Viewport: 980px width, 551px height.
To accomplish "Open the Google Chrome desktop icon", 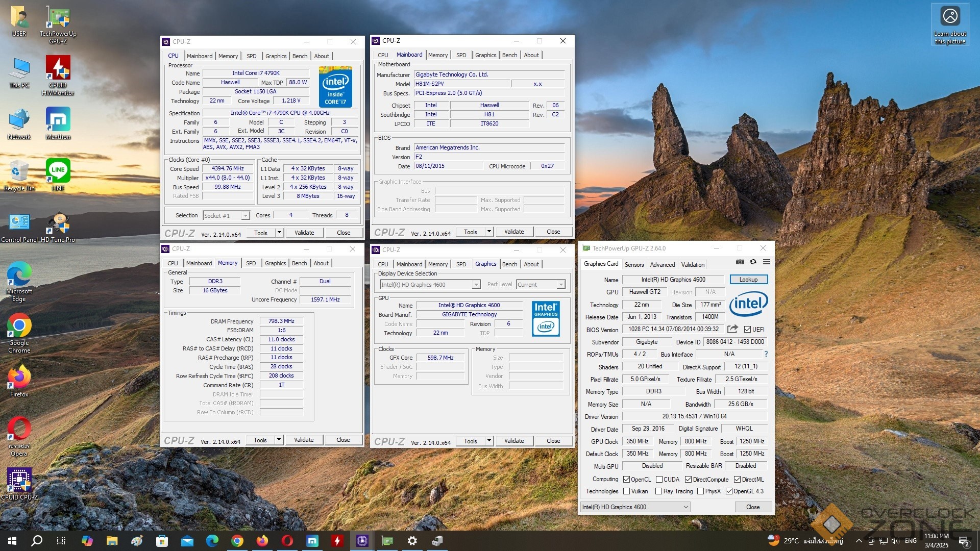I will point(19,333).
